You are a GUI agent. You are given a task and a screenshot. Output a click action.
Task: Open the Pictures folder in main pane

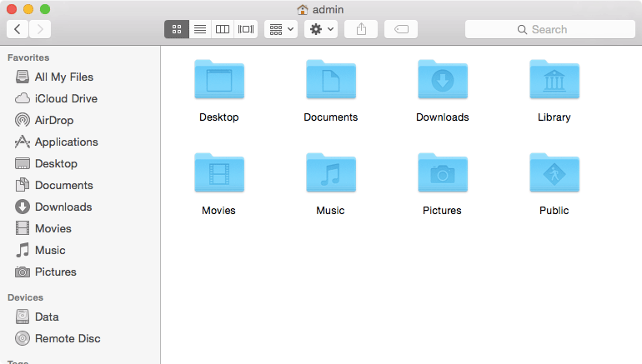coord(442,174)
